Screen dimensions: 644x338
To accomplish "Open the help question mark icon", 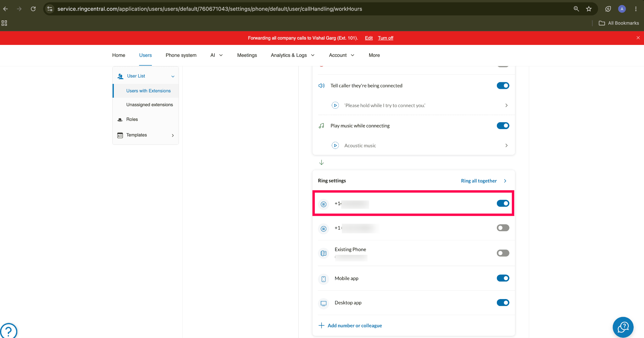I will [x=8, y=331].
